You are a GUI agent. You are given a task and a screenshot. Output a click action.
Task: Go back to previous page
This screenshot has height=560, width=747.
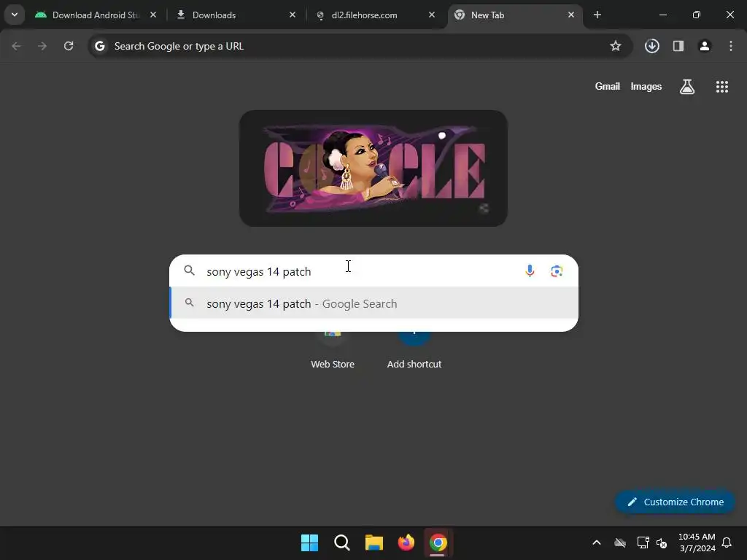(16, 46)
